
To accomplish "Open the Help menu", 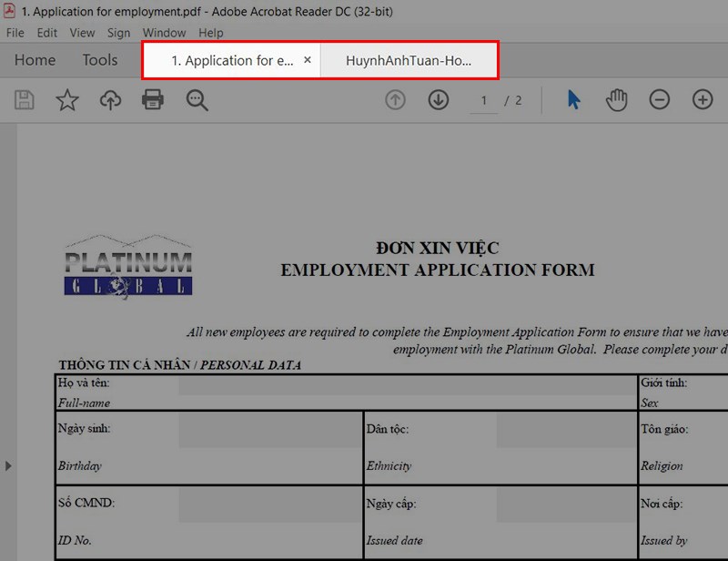I will click(211, 33).
